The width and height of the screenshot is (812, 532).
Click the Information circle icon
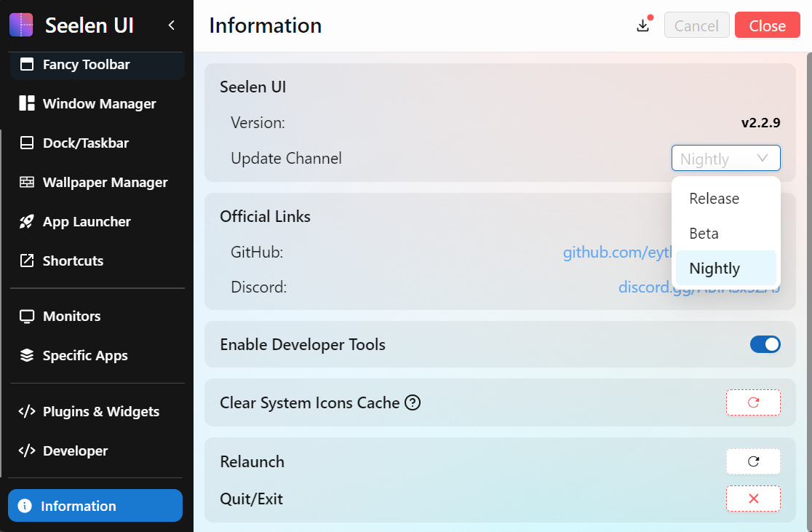click(24, 506)
